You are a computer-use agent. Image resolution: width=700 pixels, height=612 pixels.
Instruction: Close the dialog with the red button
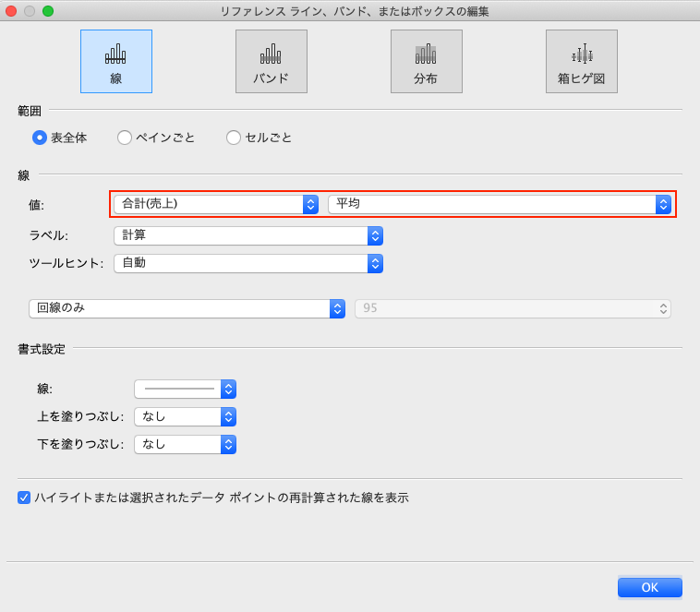11,11
